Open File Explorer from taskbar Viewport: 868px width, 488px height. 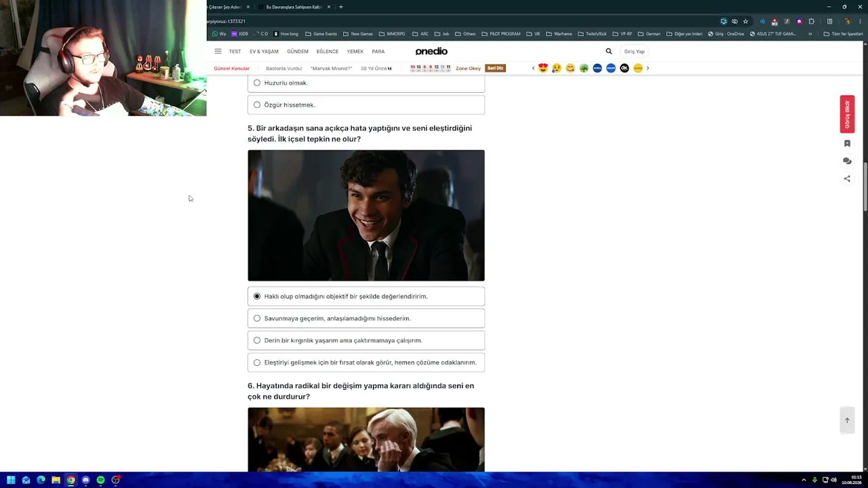click(x=56, y=480)
